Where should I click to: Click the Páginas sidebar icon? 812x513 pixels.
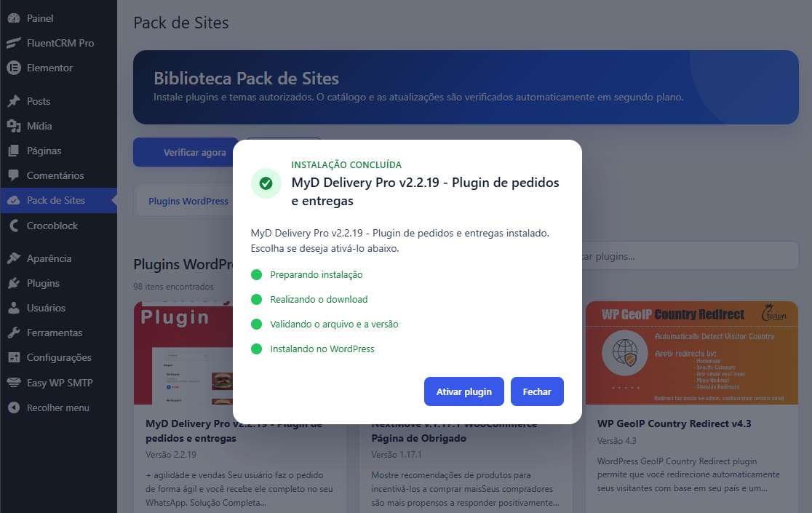[x=14, y=151]
